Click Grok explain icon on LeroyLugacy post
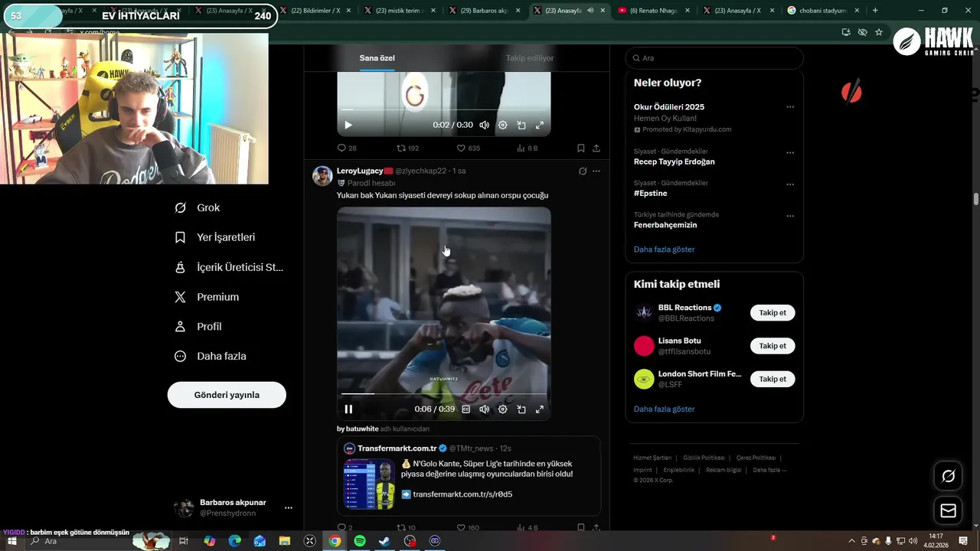 tap(583, 171)
